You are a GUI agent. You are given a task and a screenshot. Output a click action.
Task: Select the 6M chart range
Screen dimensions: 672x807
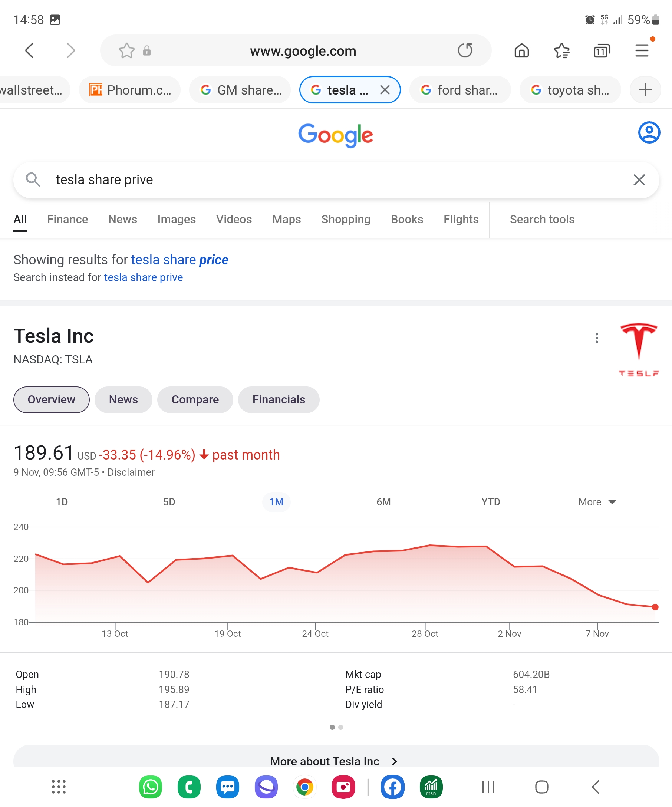[x=383, y=502]
